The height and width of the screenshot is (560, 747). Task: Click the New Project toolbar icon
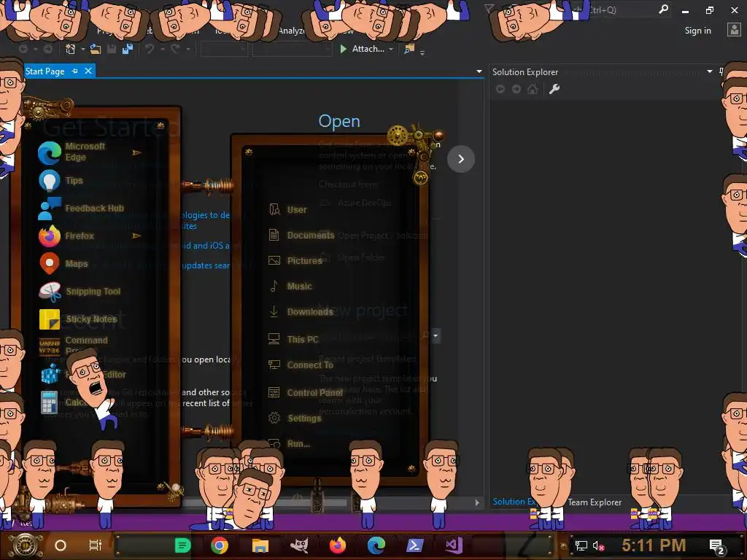point(71,49)
